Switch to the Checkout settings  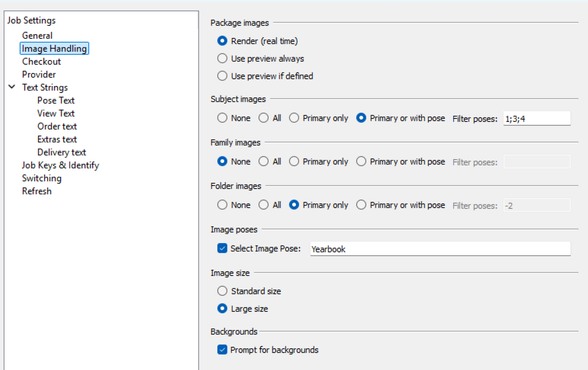pos(42,61)
